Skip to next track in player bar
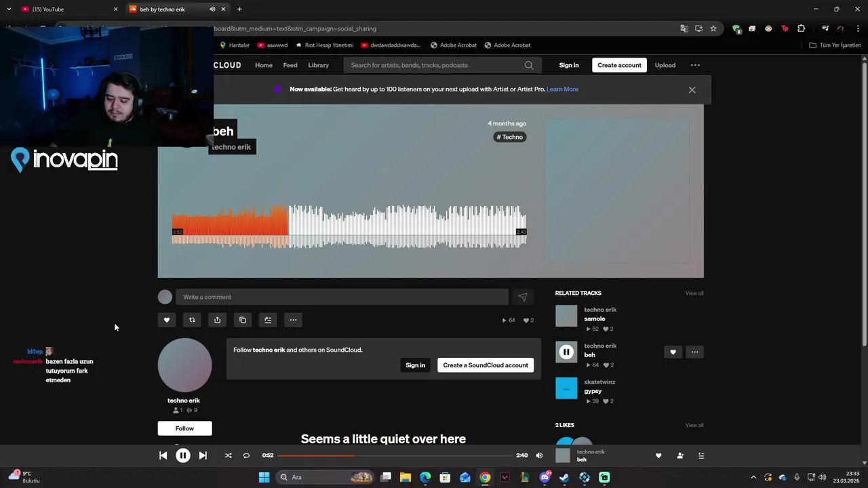The image size is (868, 488). pos(203,455)
